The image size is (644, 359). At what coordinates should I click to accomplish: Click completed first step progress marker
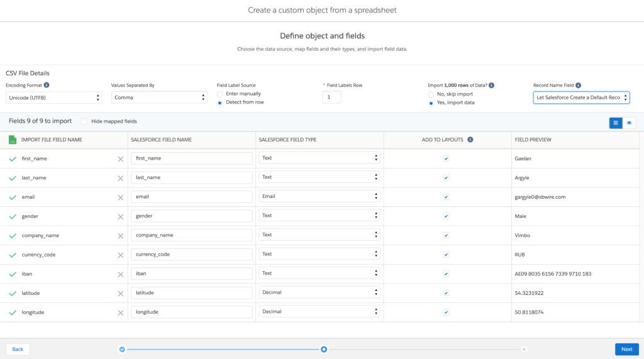point(122,350)
